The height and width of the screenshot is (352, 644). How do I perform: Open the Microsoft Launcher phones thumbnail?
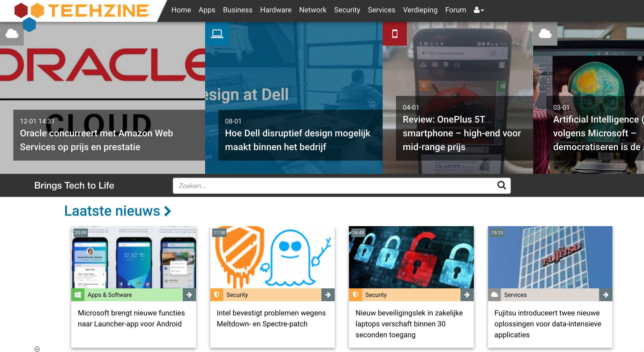tap(133, 257)
